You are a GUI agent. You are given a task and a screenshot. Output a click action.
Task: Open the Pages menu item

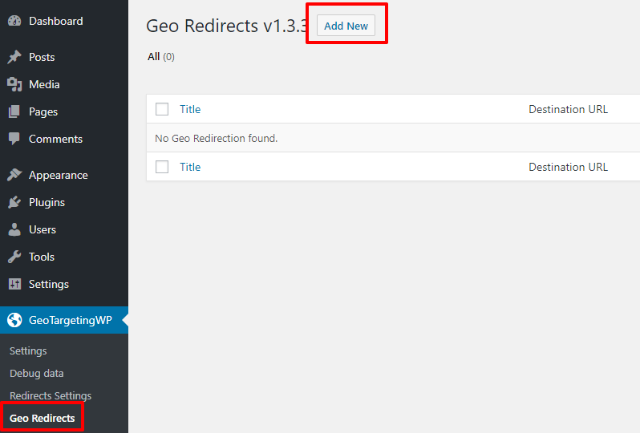click(x=64, y=111)
